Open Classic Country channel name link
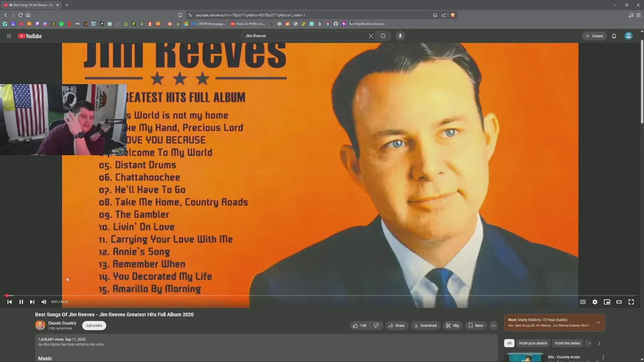This screenshot has width=644, height=362. tap(62, 323)
